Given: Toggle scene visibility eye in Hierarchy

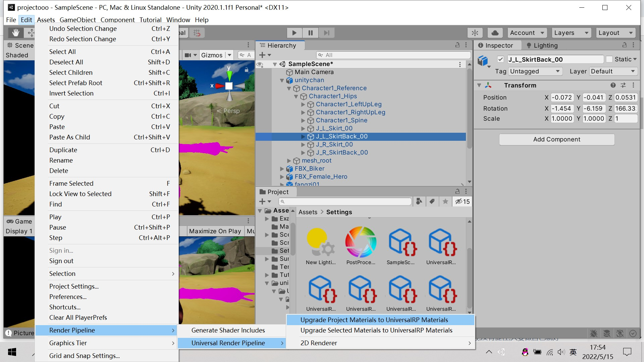Looking at the screenshot, I should click(x=260, y=64).
